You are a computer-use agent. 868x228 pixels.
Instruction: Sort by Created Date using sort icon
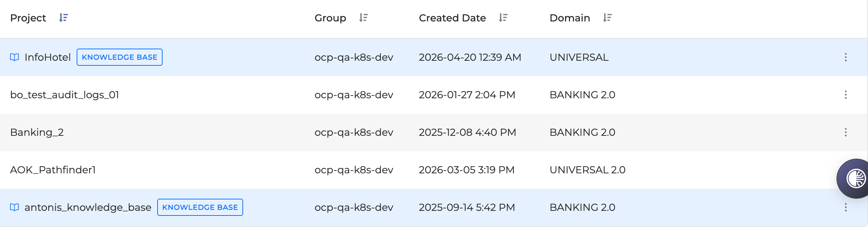[503, 18]
